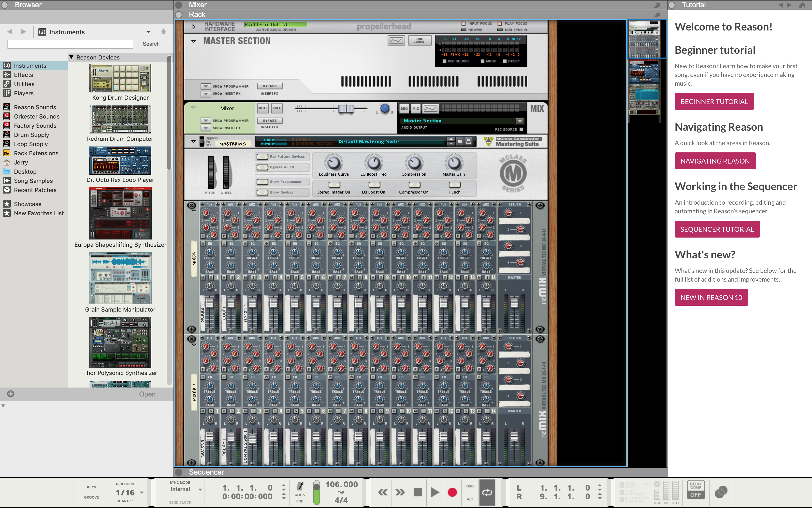Image resolution: width=812 pixels, height=508 pixels.
Task: Toggle the Compressor On button
Action: coord(414,185)
